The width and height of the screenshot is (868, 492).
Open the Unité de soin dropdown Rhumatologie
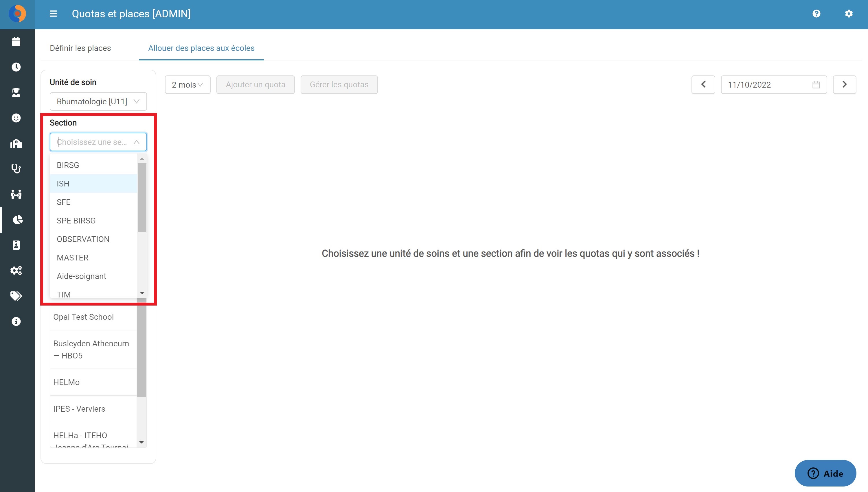coord(98,101)
